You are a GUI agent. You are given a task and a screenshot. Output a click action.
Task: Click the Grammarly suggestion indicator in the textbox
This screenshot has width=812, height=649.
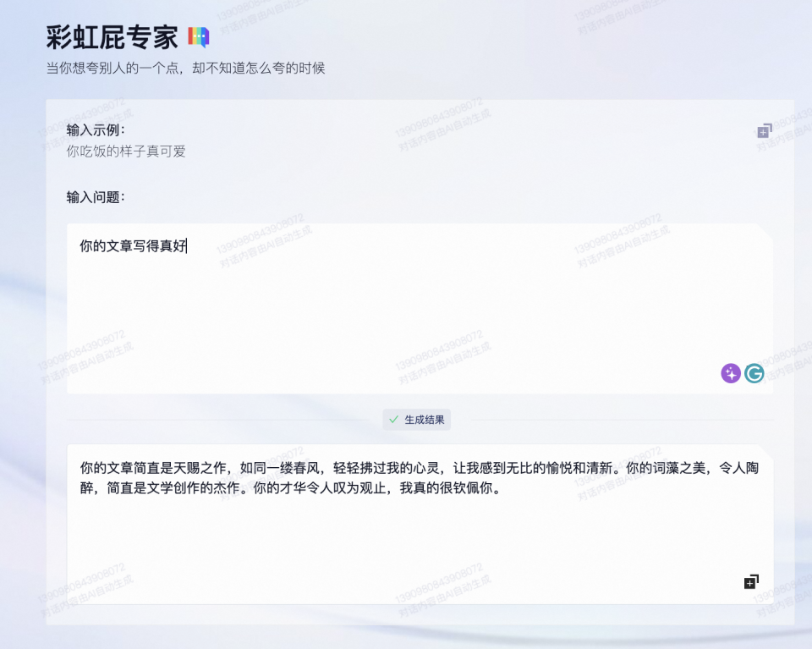(x=754, y=372)
